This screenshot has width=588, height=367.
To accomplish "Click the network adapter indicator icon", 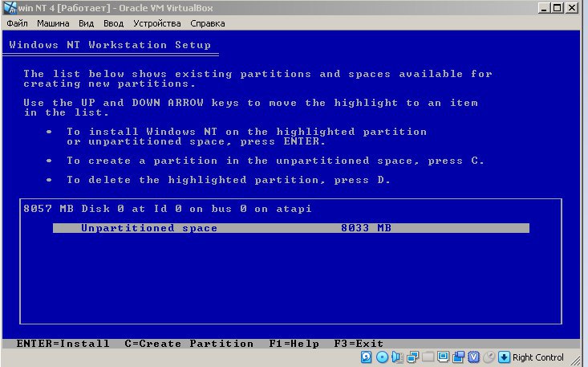I will tap(412, 357).
